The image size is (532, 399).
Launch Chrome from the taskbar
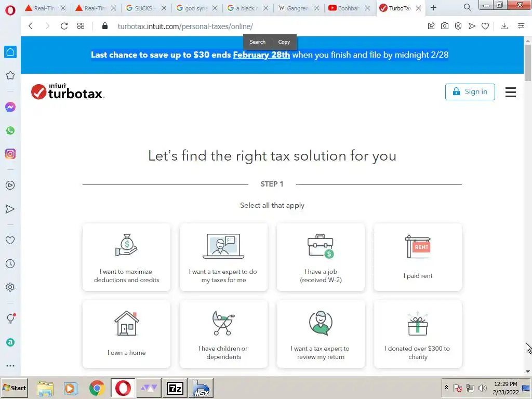click(97, 388)
